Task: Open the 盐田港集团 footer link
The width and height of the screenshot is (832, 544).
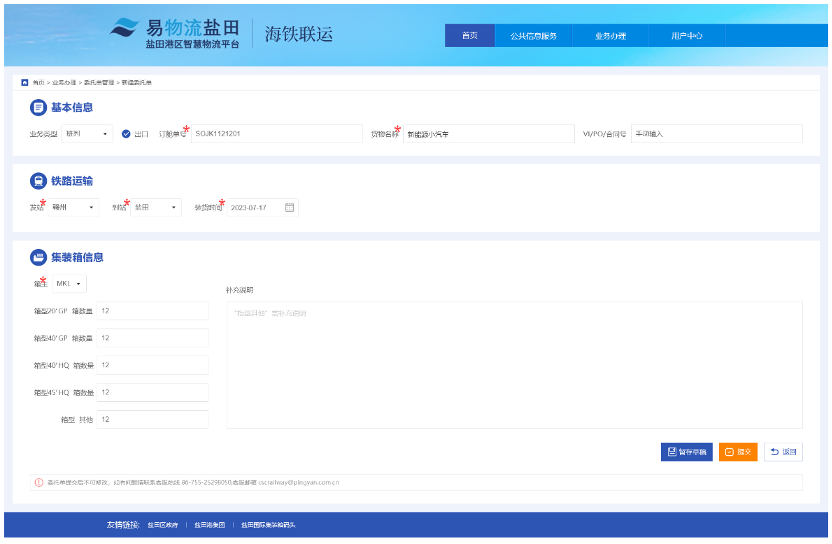Action: click(210, 525)
